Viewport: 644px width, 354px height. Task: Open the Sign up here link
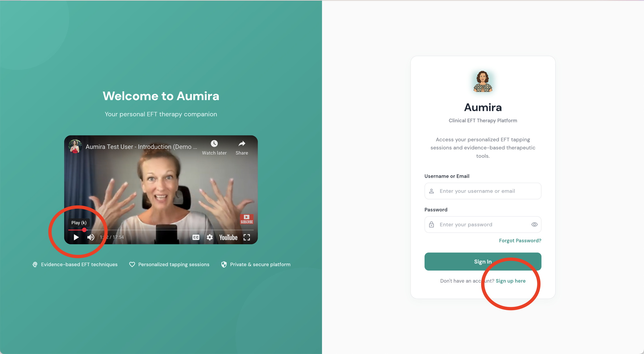tap(511, 281)
